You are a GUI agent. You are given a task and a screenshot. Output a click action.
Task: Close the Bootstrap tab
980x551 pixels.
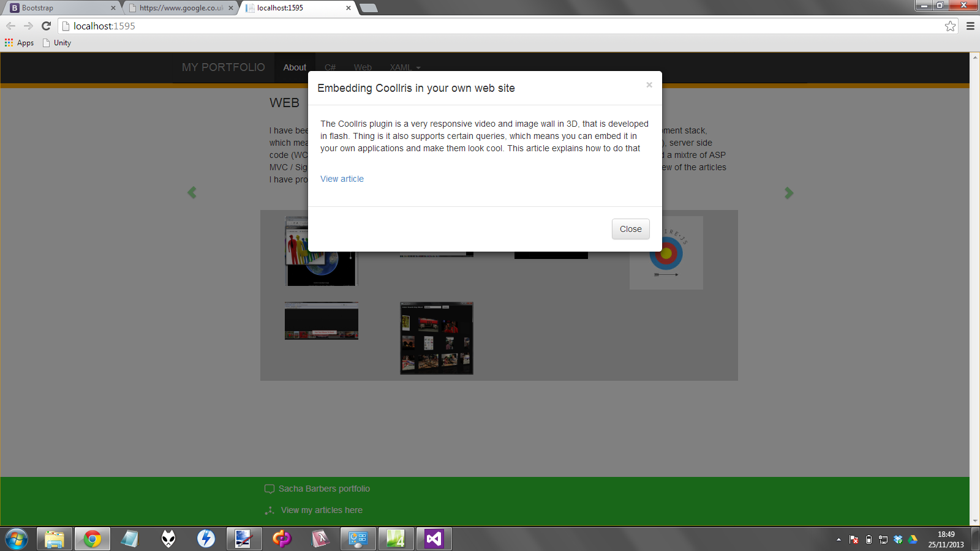(x=113, y=8)
